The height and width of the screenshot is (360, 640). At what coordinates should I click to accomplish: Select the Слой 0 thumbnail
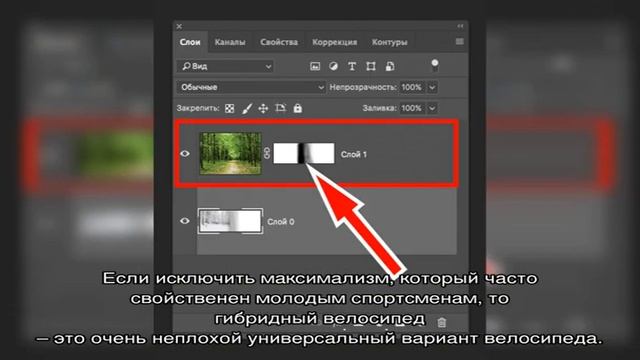[x=230, y=221]
